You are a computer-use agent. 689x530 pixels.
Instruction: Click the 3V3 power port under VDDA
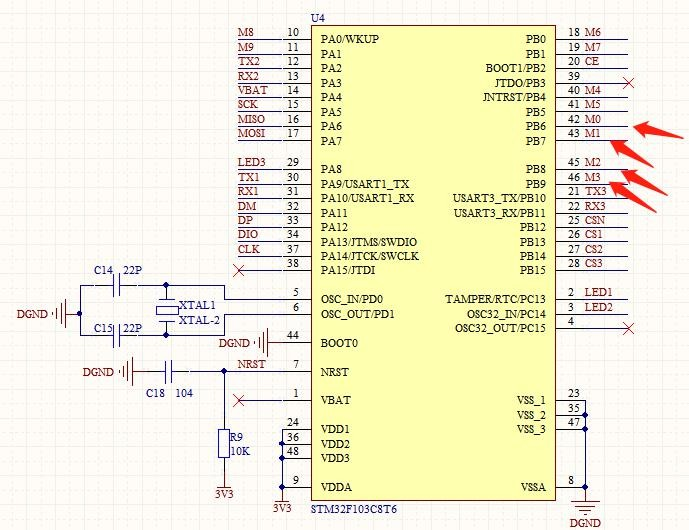tap(282, 505)
